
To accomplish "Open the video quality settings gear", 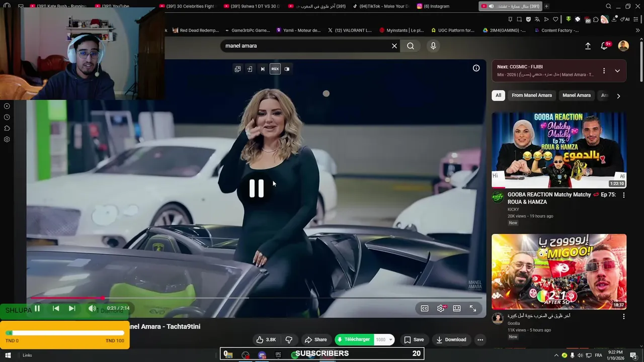I will coord(441,308).
